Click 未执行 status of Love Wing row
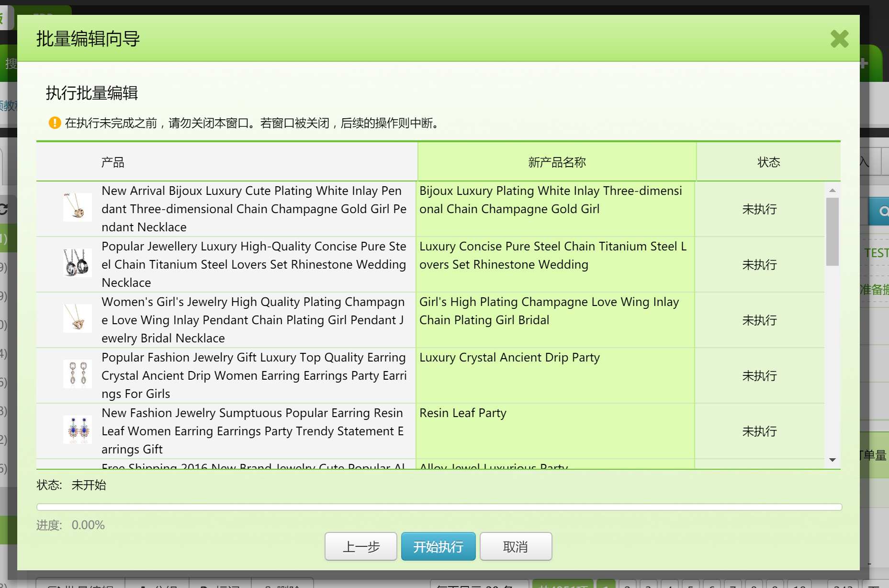 pos(759,320)
